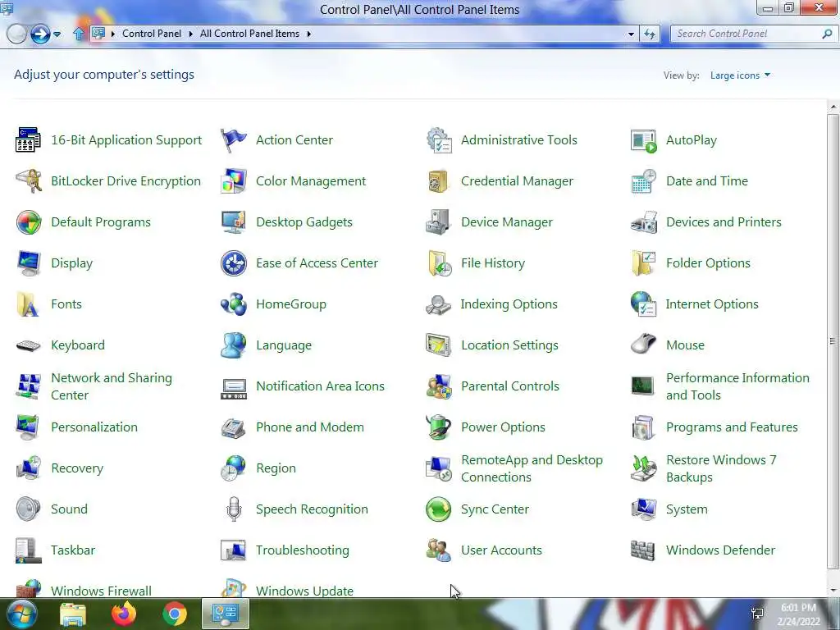Image resolution: width=840 pixels, height=630 pixels.
Task: Click the Desktop Gadgets icon
Action: (x=234, y=222)
